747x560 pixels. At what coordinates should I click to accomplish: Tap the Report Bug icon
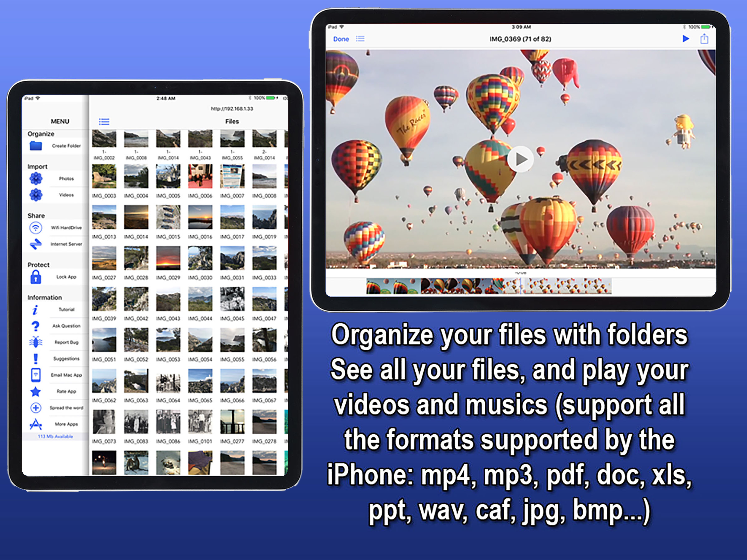click(36, 342)
